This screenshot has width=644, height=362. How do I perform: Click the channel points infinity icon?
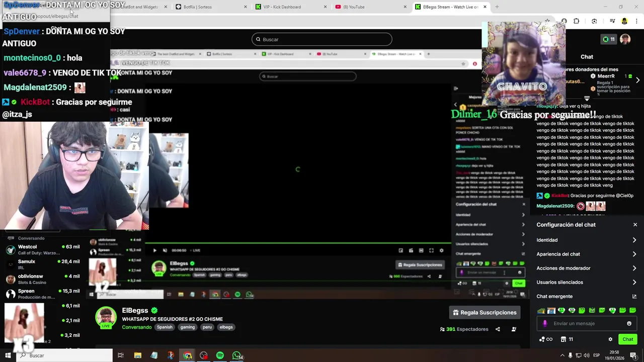(545, 339)
